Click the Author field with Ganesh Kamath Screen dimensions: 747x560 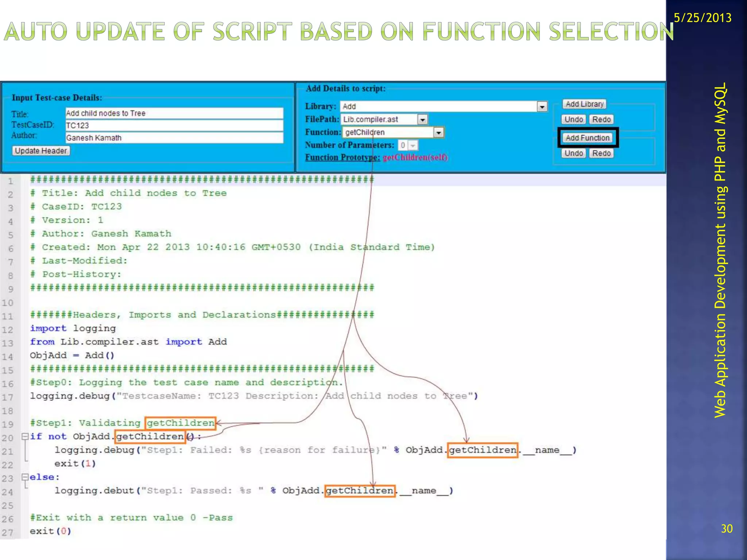(x=174, y=138)
